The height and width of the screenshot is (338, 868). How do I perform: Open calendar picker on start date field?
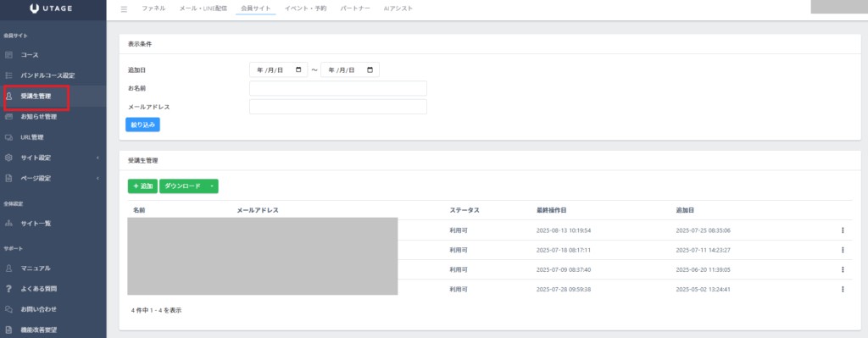pyautogui.click(x=299, y=69)
